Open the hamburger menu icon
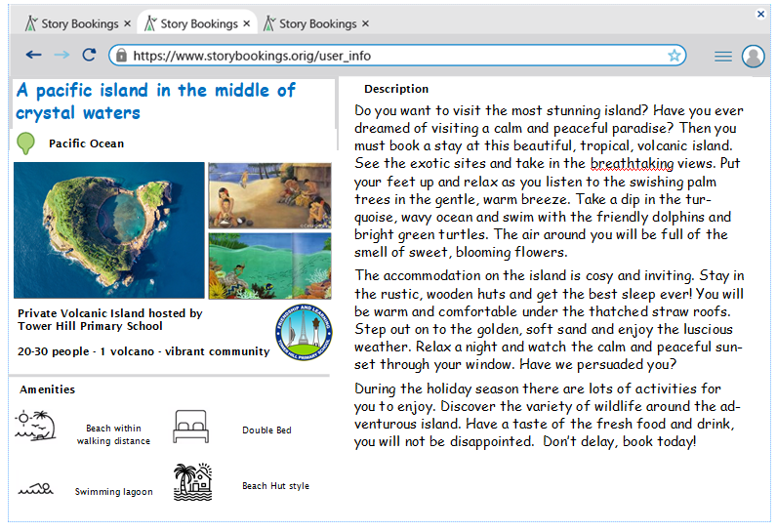 [x=723, y=57]
